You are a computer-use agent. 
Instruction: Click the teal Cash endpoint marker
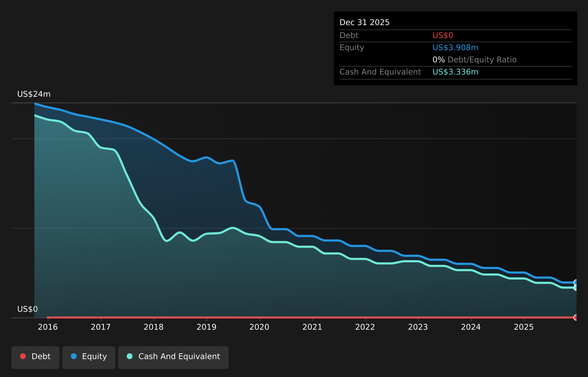pyautogui.click(x=576, y=287)
